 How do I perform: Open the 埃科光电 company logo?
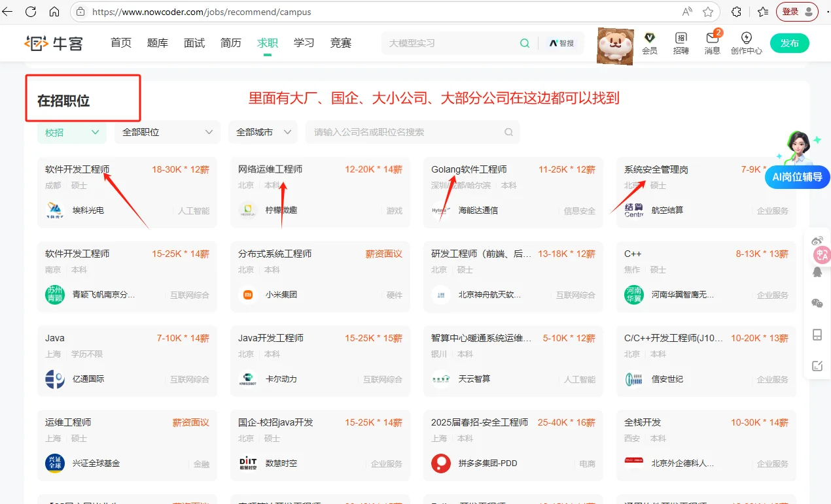pyautogui.click(x=55, y=210)
